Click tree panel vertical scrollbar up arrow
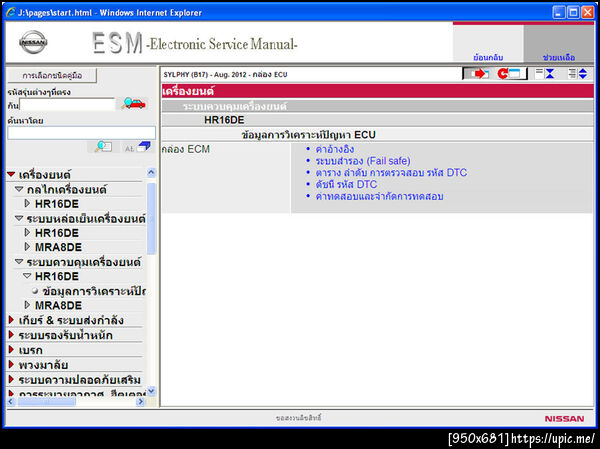The width and height of the screenshot is (600, 449). 152,173
